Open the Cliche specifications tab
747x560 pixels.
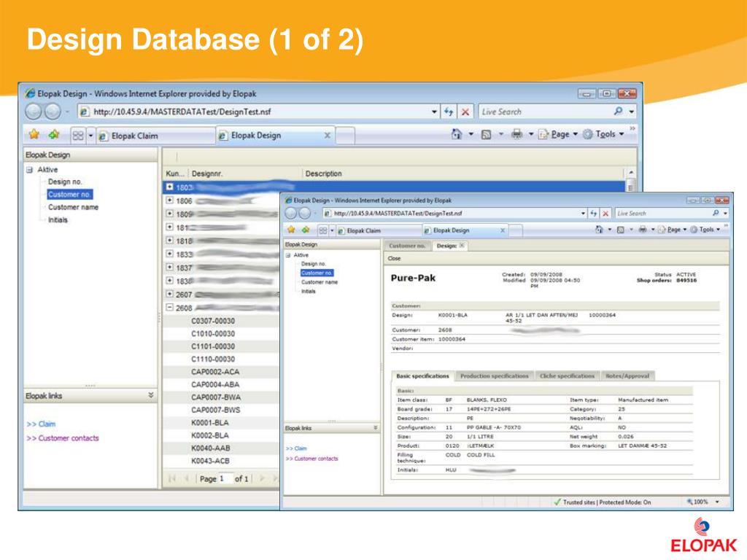(x=567, y=376)
